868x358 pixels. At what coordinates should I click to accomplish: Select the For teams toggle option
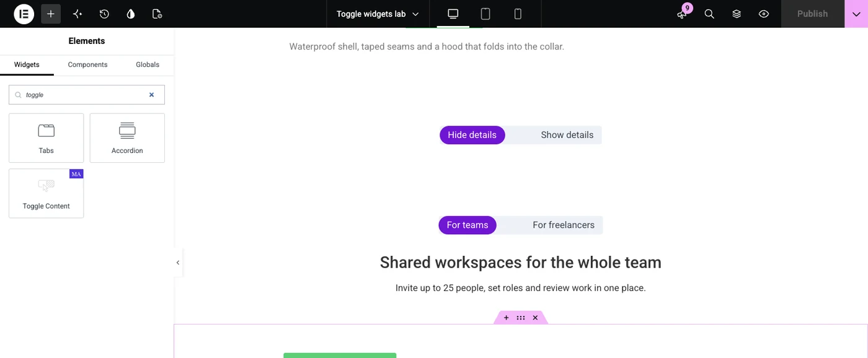[x=467, y=225]
